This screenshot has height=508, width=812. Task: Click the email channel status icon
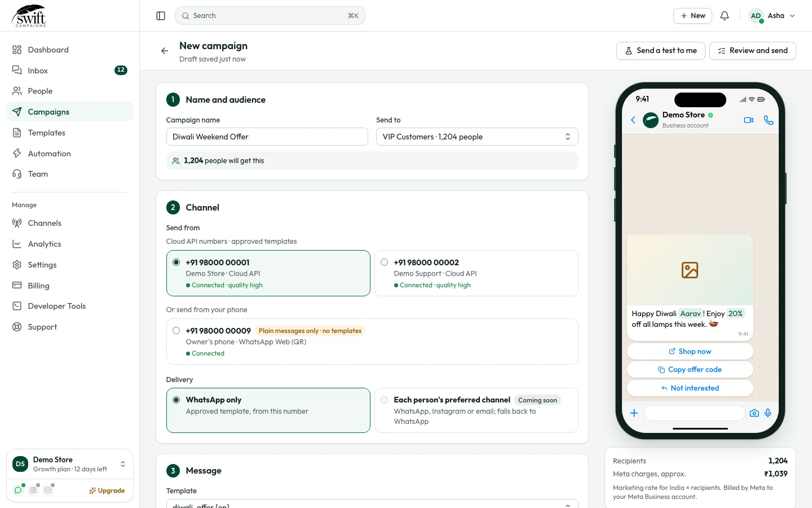coord(48,490)
